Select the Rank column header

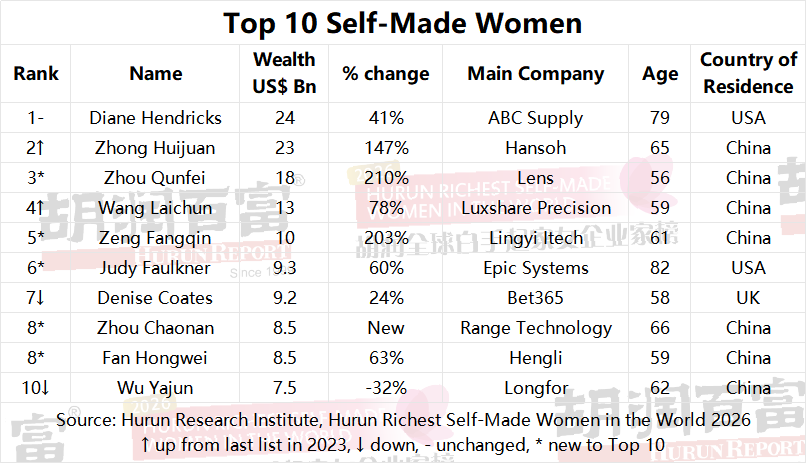36,73
